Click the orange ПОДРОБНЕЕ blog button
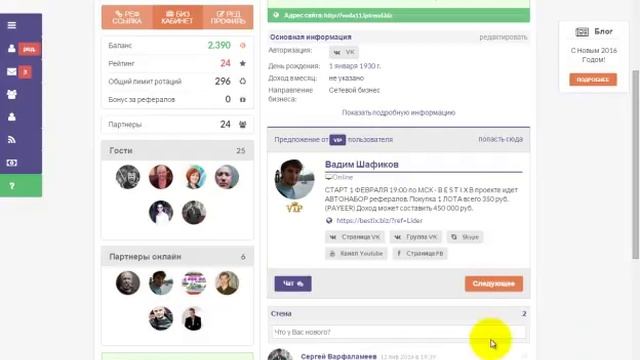This screenshot has height=360, width=640. click(x=593, y=80)
